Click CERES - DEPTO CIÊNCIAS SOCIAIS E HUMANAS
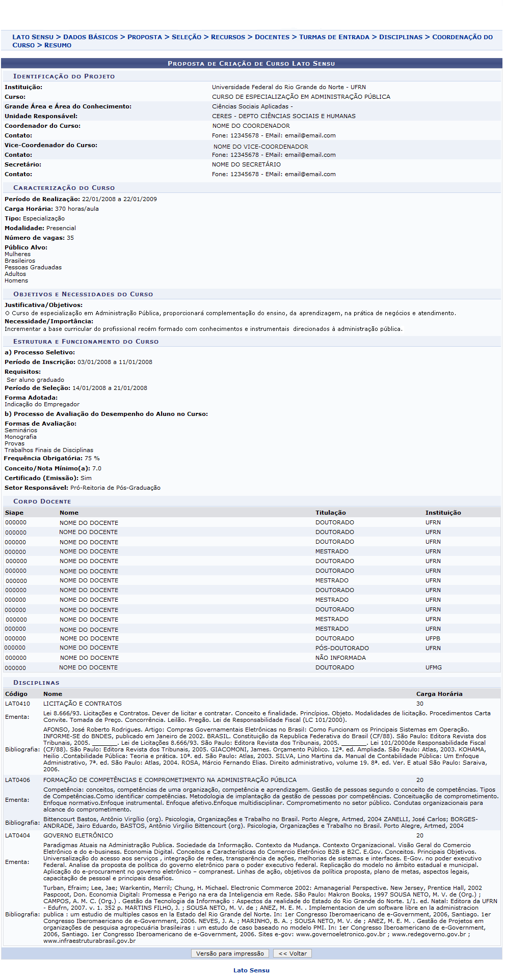505x980 pixels. [x=284, y=116]
